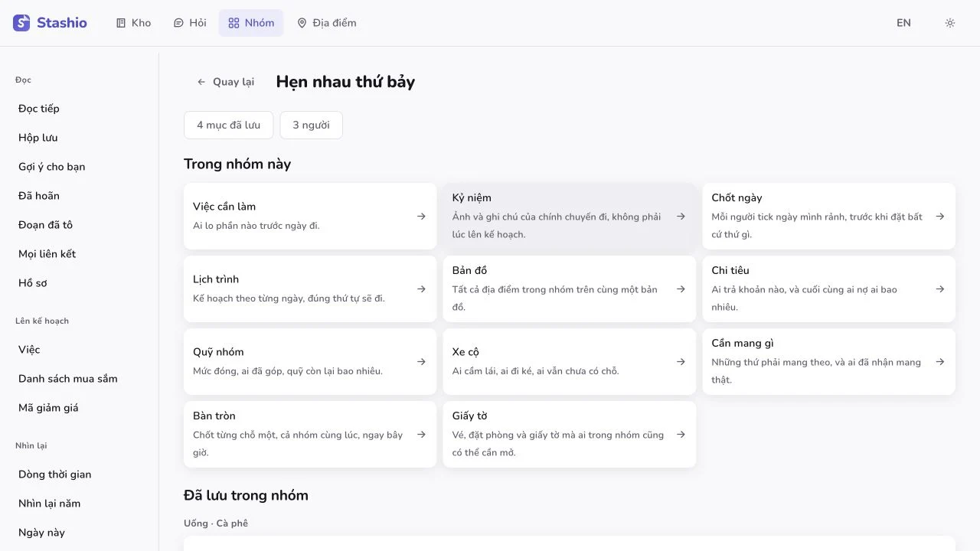This screenshot has height=551, width=980.
Task: Click the arrow on the Chốt ngày card
Action: [940, 217]
